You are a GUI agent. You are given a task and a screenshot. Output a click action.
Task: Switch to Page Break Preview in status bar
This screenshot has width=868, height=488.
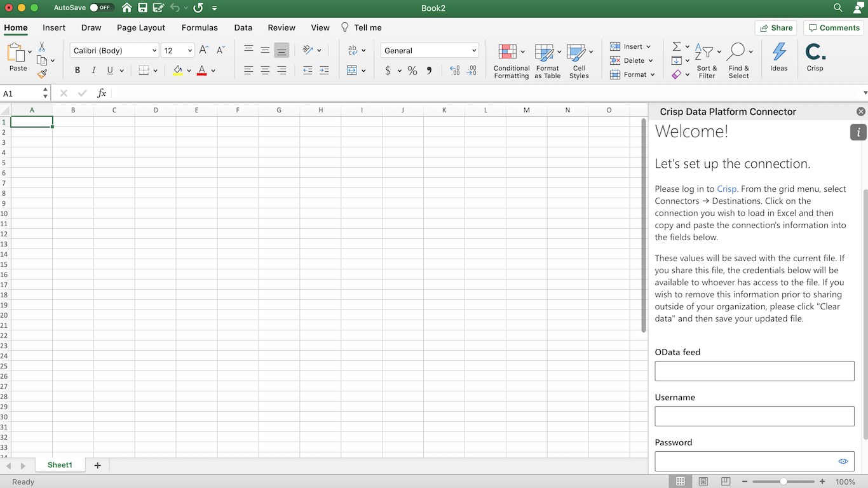point(726,482)
